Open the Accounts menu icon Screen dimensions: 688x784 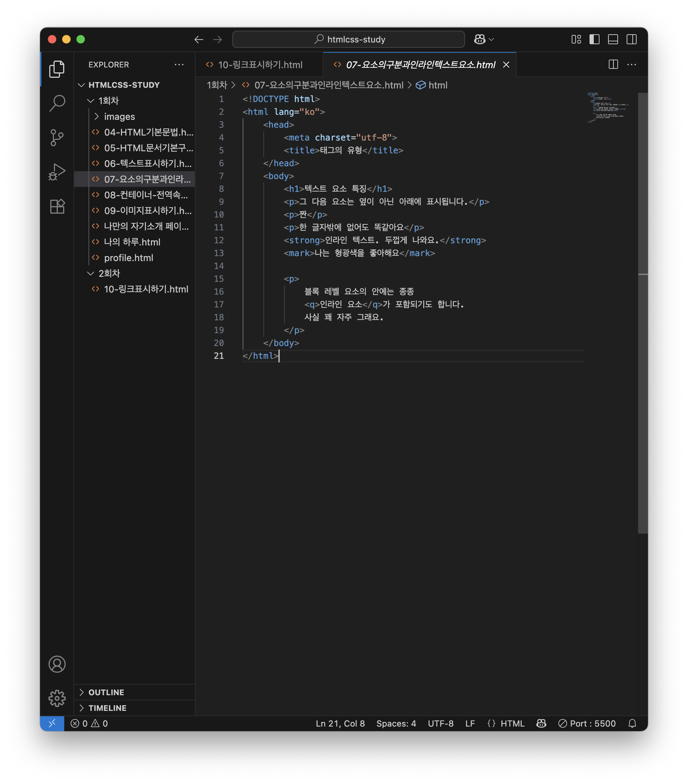pos(57,664)
